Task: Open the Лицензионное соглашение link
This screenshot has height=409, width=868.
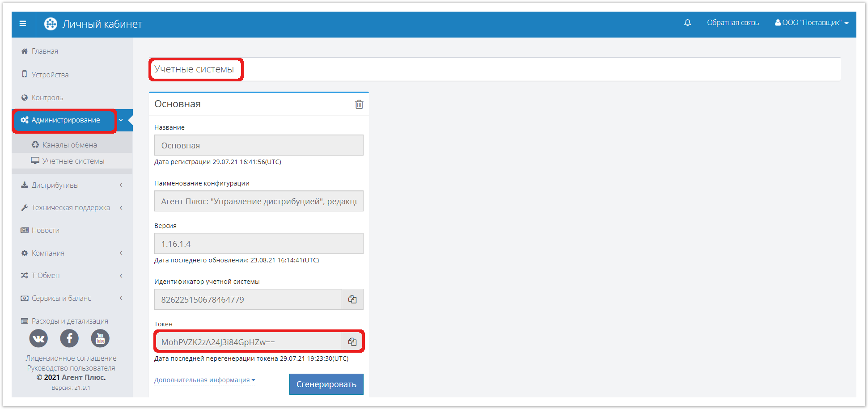Action: [x=71, y=358]
